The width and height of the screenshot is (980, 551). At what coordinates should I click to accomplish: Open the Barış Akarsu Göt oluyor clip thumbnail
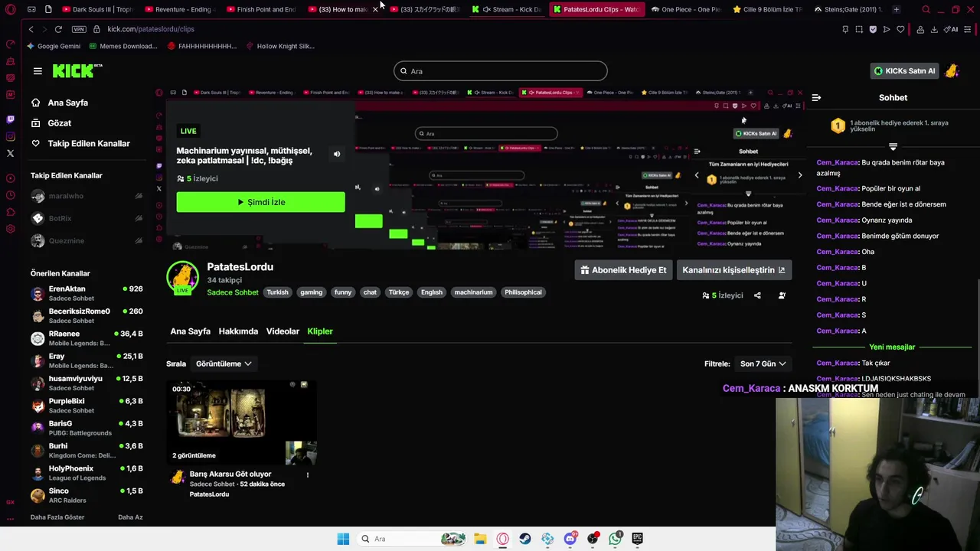point(242,422)
